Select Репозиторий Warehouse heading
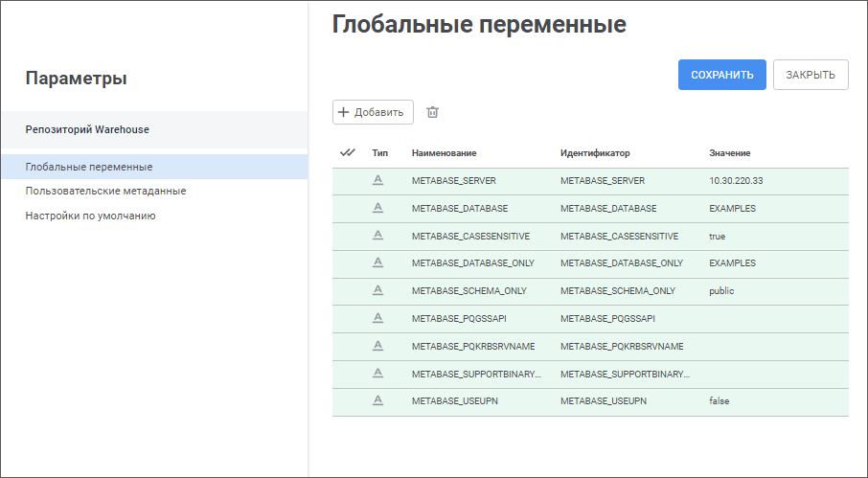Screen dimensions: 868x478 tap(87, 129)
